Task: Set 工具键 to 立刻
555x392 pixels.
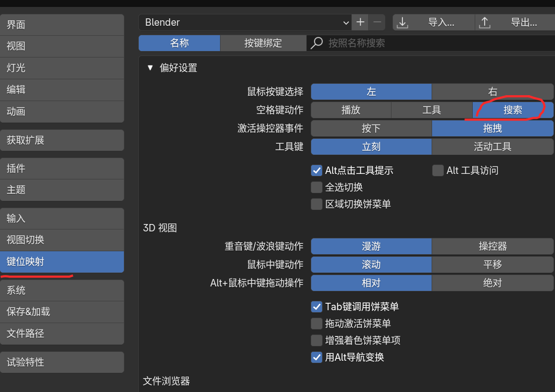Action: pos(371,147)
